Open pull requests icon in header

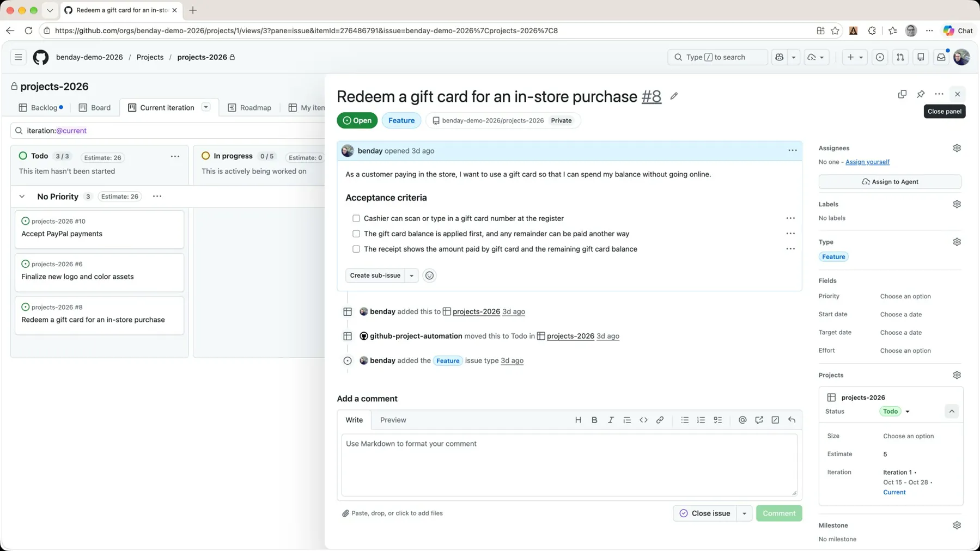click(x=900, y=57)
